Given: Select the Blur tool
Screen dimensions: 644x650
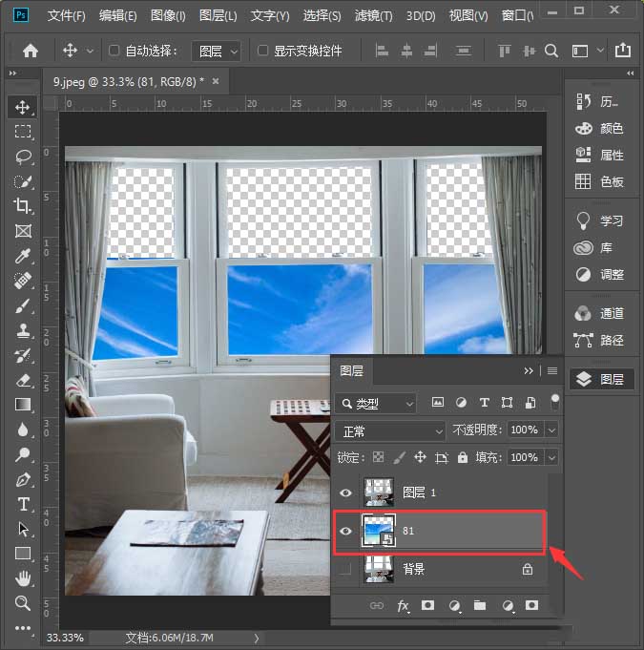Looking at the screenshot, I should tap(22, 430).
